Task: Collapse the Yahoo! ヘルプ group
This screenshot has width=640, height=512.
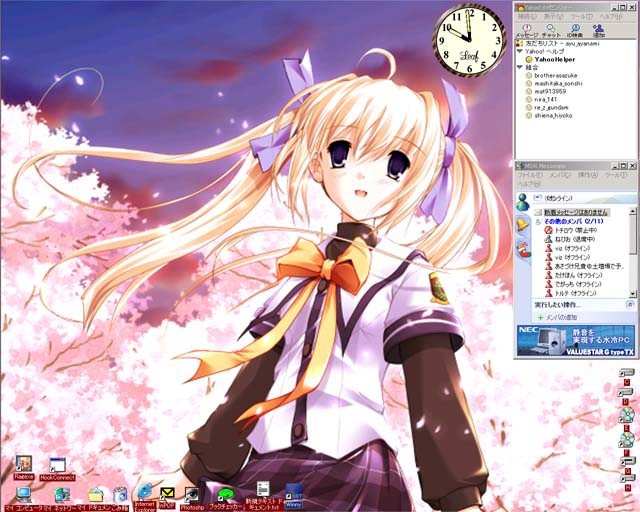Action: point(520,51)
